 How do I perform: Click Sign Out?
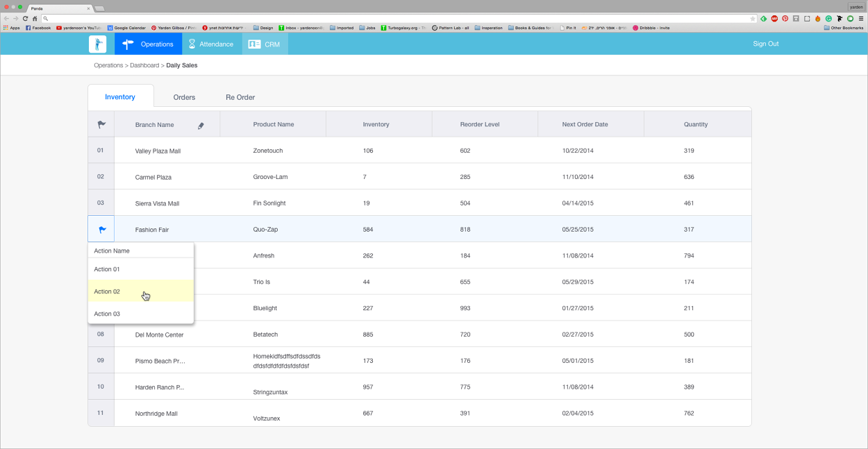(x=765, y=43)
